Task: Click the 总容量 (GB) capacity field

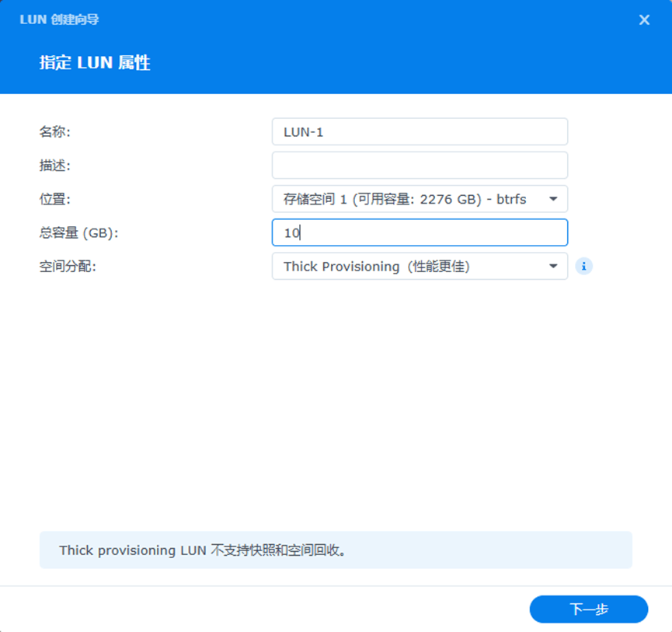Action: click(420, 232)
